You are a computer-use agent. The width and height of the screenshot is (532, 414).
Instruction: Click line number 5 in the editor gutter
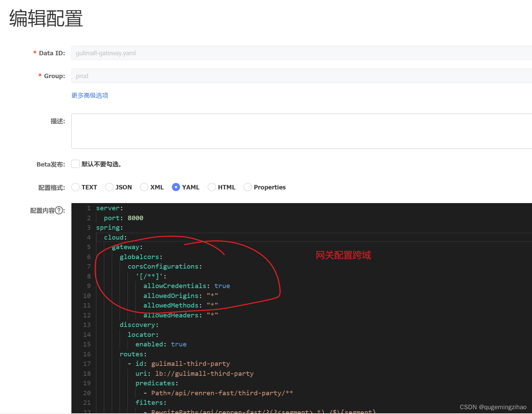(88, 247)
